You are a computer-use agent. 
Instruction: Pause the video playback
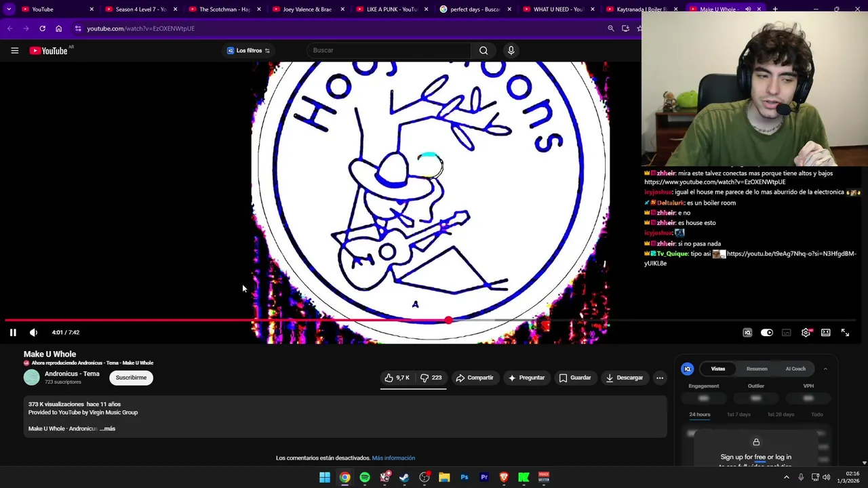point(13,332)
